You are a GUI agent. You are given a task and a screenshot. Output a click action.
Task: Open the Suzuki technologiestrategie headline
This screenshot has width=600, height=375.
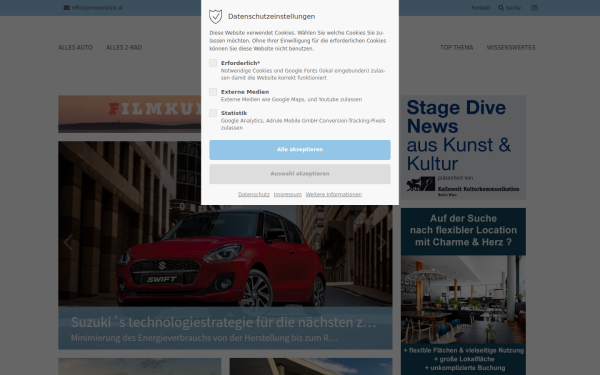tap(223, 322)
